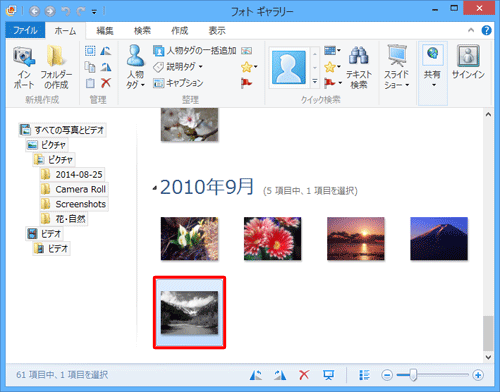Viewport: 500px width, 392px height.
Task: Open the 2014-08-25 folder
Action: pos(72,174)
